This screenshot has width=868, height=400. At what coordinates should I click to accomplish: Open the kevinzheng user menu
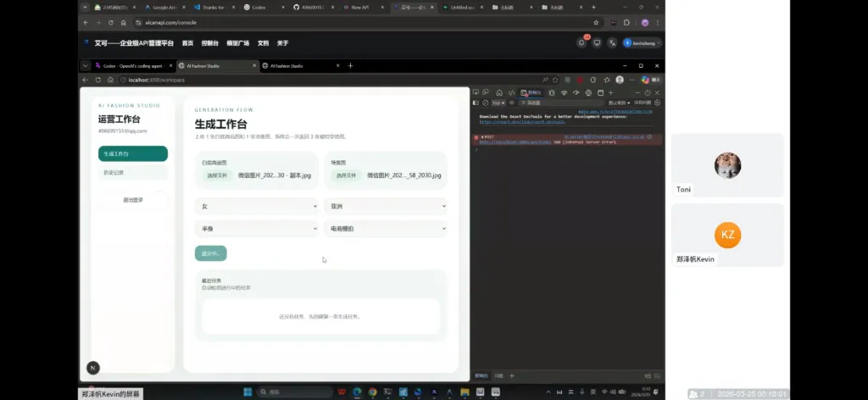pos(643,42)
